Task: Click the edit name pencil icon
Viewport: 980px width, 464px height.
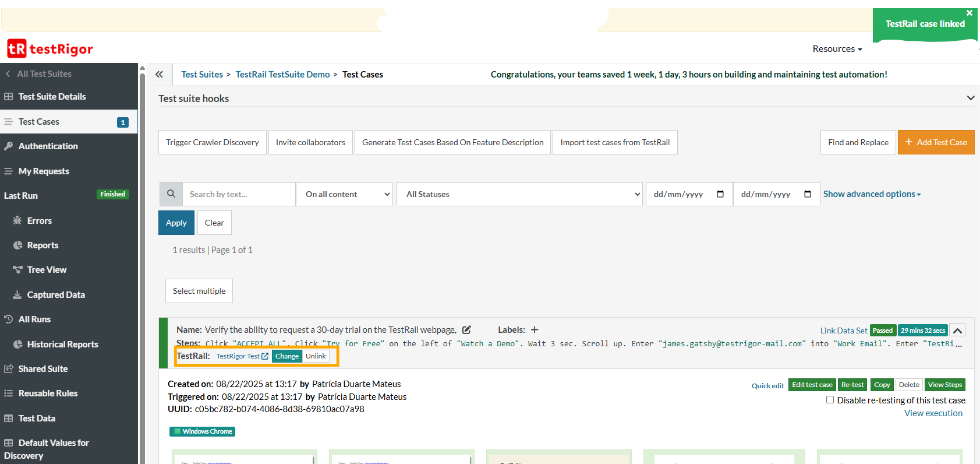Action: 466,330
